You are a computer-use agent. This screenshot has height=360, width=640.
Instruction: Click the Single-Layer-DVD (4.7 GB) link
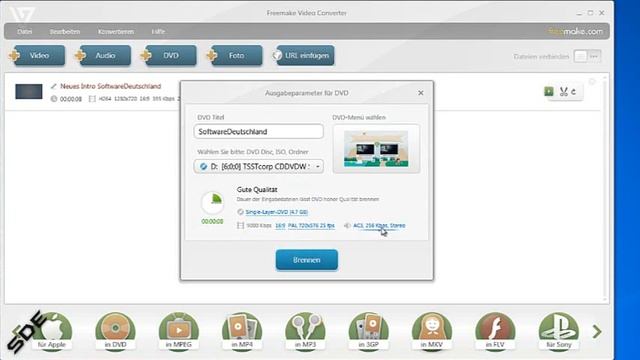pyautogui.click(x=277, y=212)
